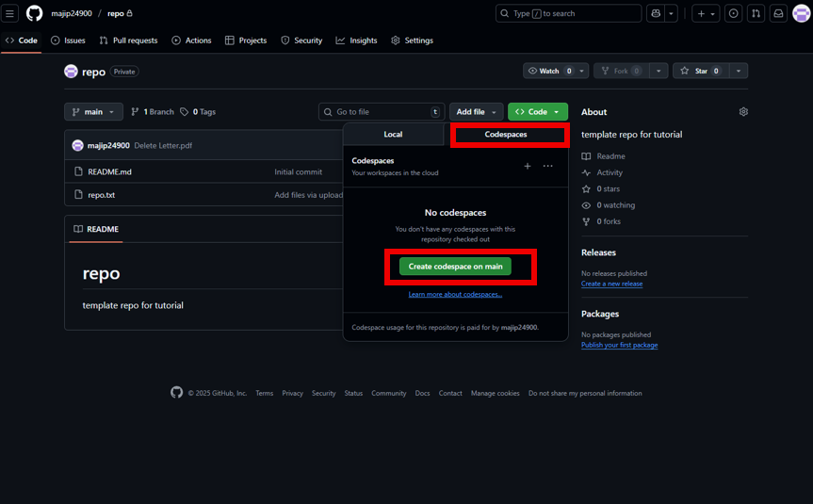Click the footer GitHub logo icon
Screen dimensions: 813x504
177,393
